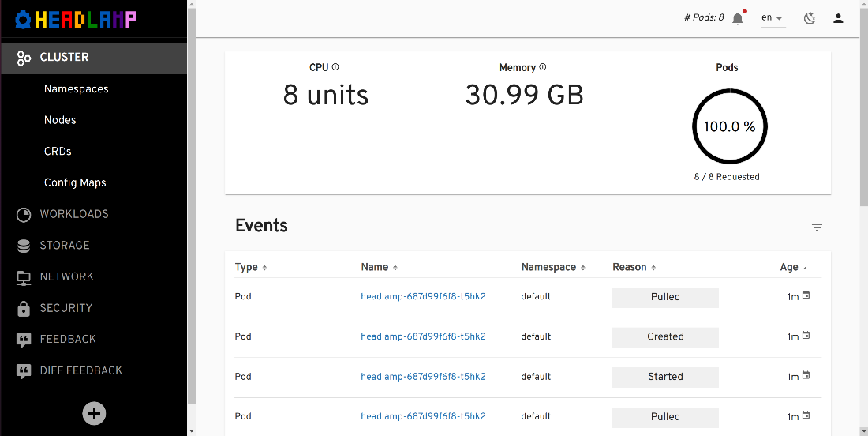
Task: Sort events by Namespace column
Action: (x=553, y=267)
